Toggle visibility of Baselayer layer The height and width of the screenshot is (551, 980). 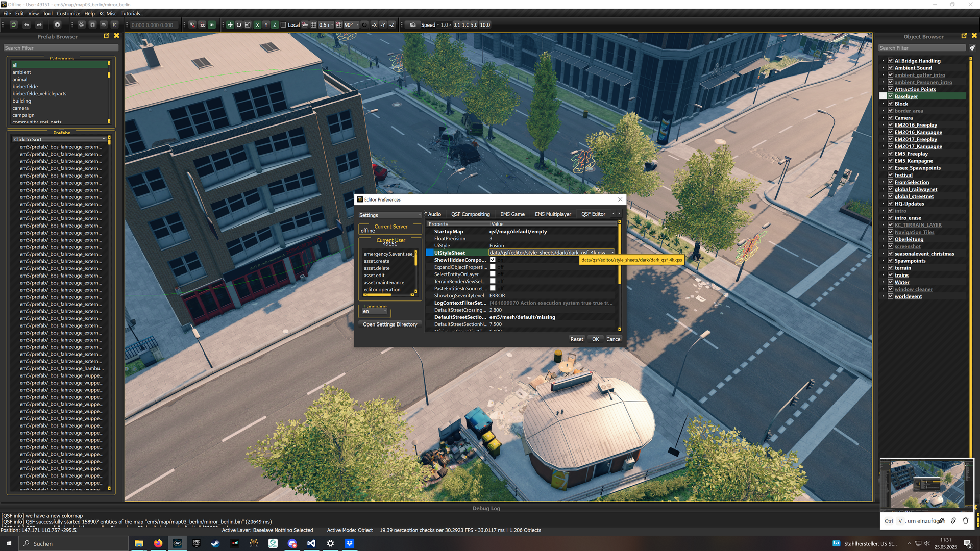[891, 96]
